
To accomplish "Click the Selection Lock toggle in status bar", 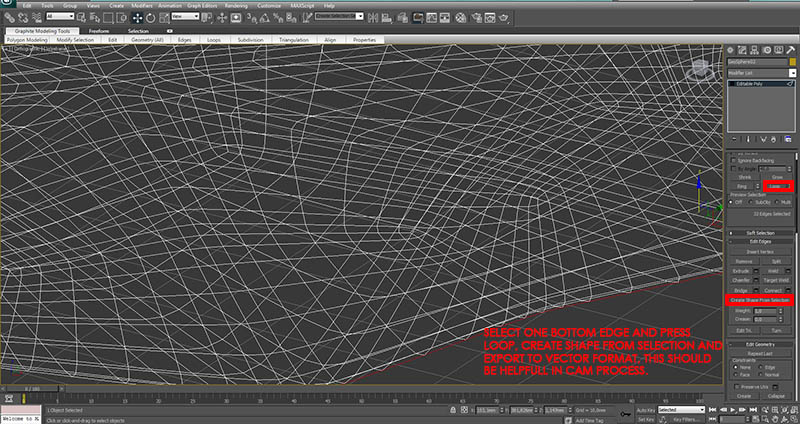I will 453,410.
